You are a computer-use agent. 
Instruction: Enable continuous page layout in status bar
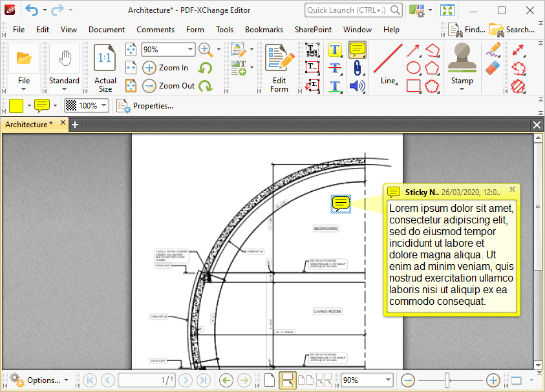(x=288, y=380)
